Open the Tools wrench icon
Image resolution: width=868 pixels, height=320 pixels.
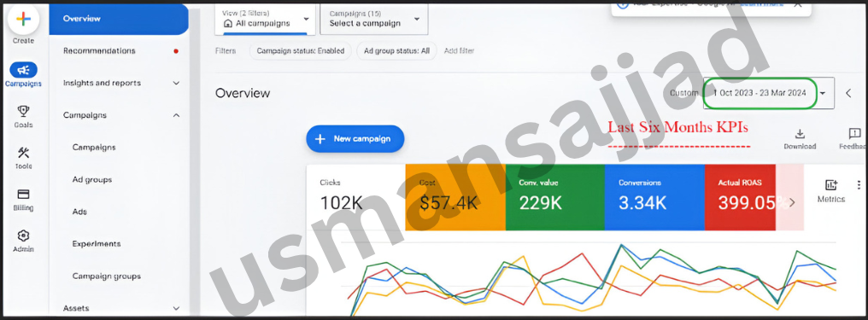click(x=23, y=153)
